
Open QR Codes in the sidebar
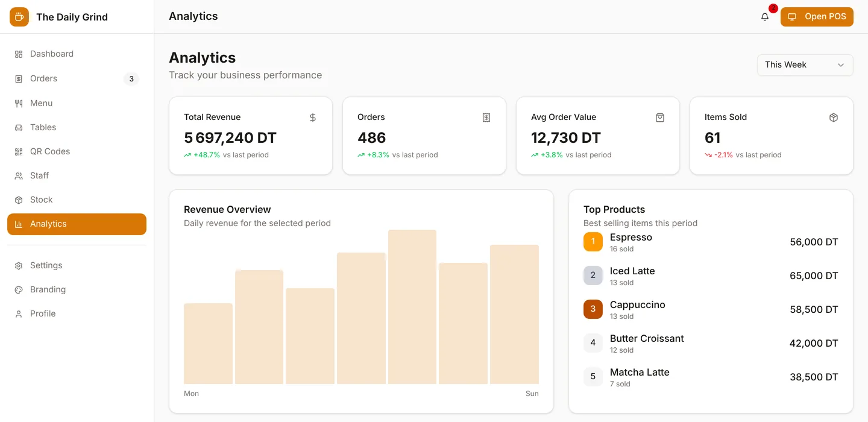(77, 152)
